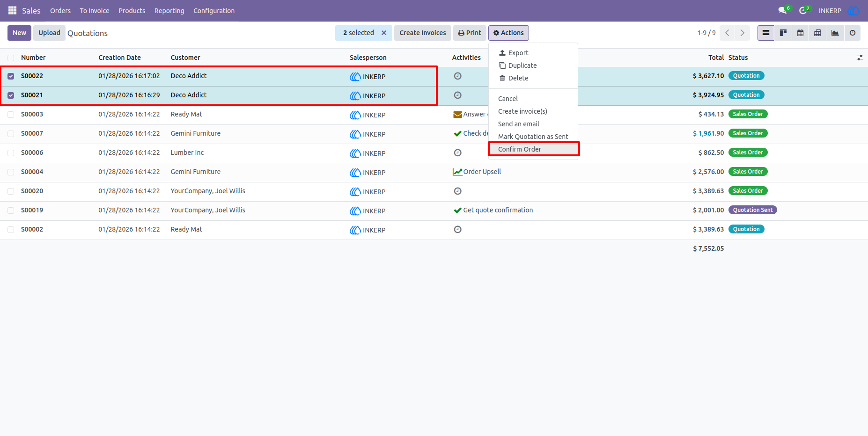Viewport: 868px width, 436px height.
Task: Open the apps grid menu icon
Action: click(13, 10)
